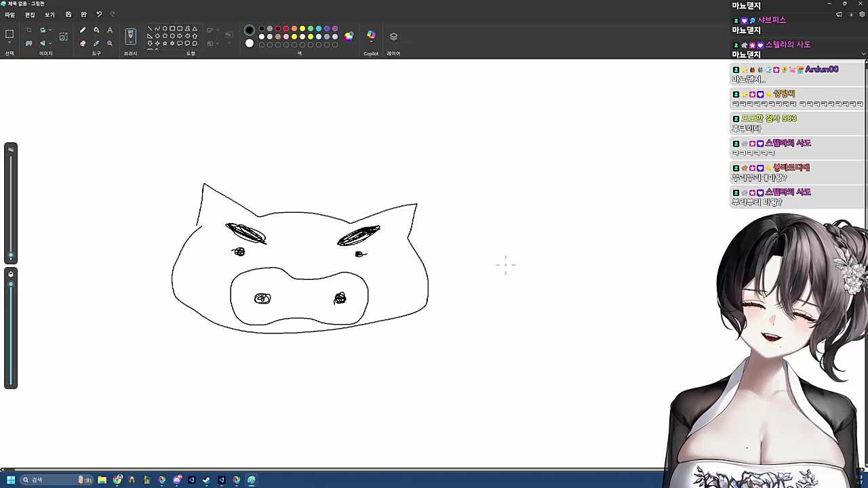Click the Save icon

(68, 14)
